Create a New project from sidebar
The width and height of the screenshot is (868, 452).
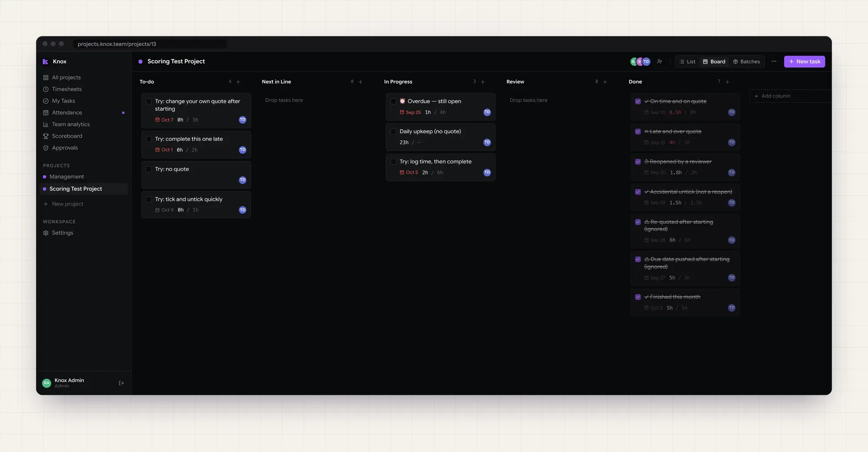(x=84, y=204)
